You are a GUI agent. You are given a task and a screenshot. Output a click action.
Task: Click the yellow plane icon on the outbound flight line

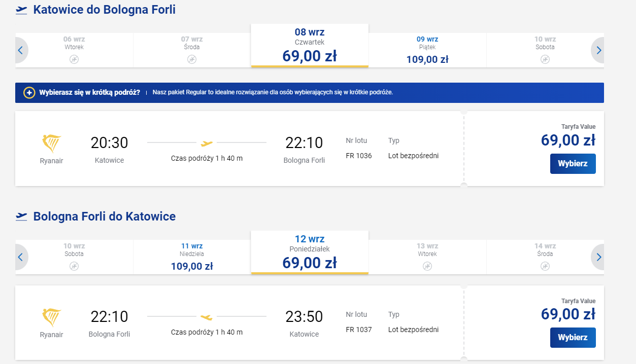pyautogui.click(x=207, y=143)
